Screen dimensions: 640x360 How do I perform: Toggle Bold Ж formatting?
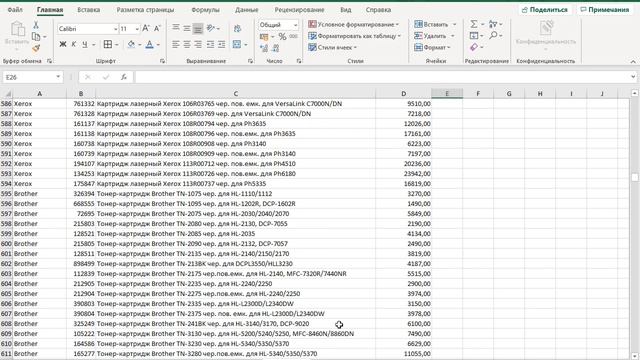click(x=62, y=44)
